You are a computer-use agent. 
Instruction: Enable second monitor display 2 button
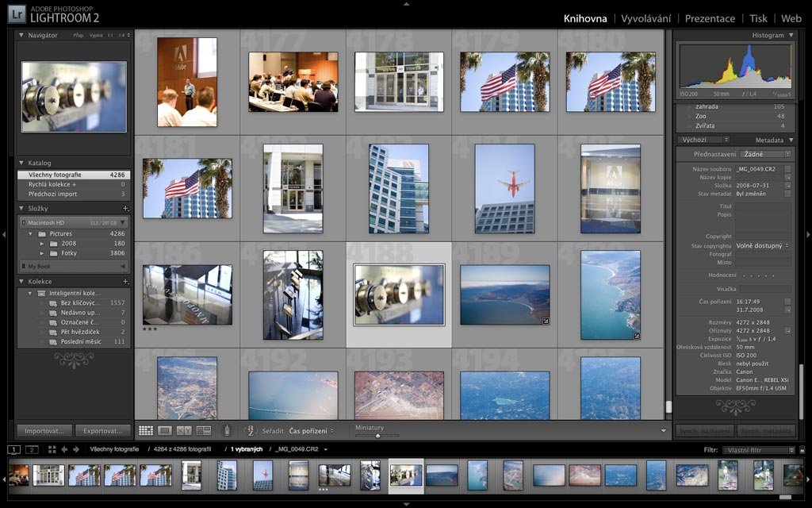tap(32, 449)
